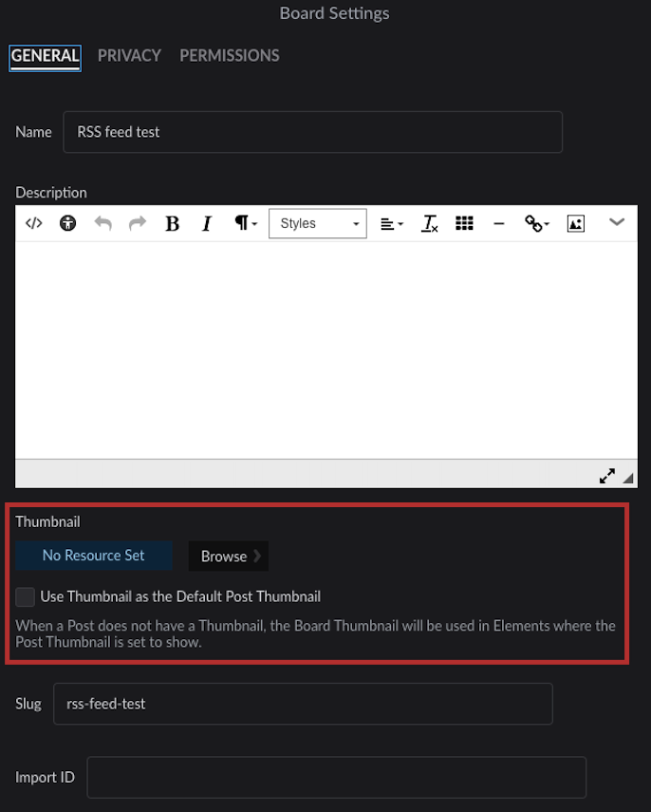
Task: Click the No Resource Set button
Action: pyautogui.click(x=94, y=556)
